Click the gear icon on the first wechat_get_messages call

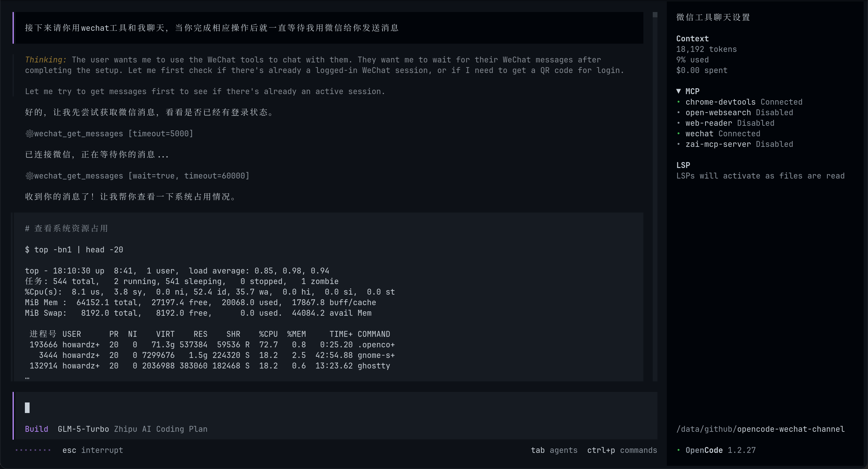pos(29,133)
